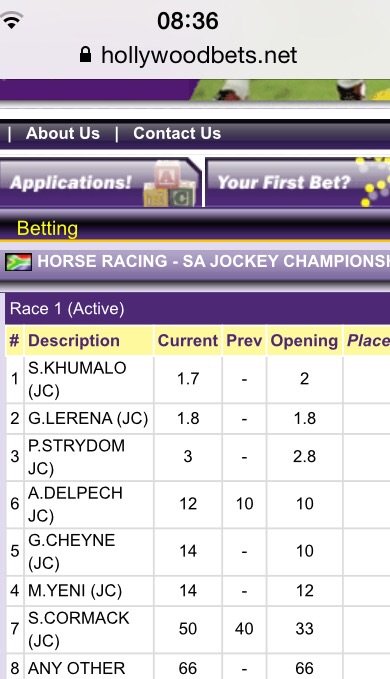Viewport: 390px width, 679px height.
Task: Pick S.CORMACK current odds 50
Action: point(188,629)
